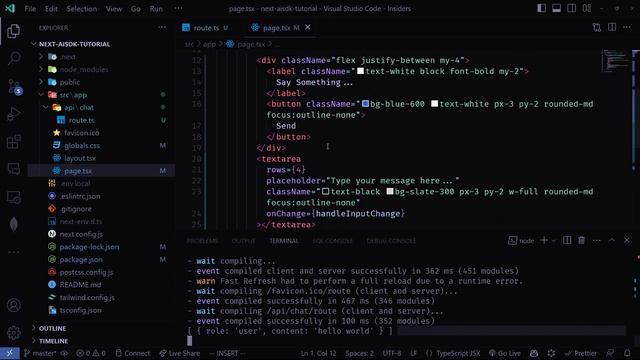Open the File menu
640x360 pixels.
30,9
